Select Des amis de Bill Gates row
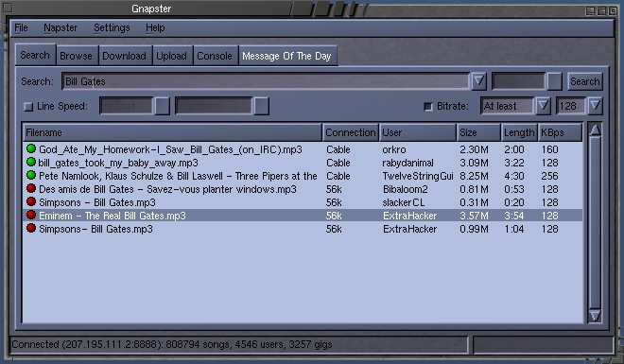The image size is (624, 364). pyautogui.click(x=303, y=189)
